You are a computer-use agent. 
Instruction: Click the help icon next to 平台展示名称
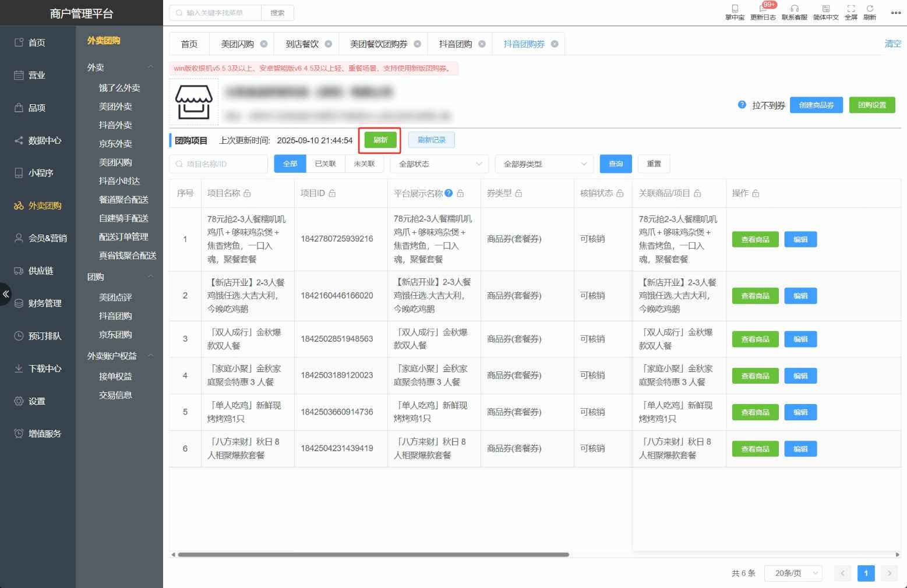tap(449, 193)
